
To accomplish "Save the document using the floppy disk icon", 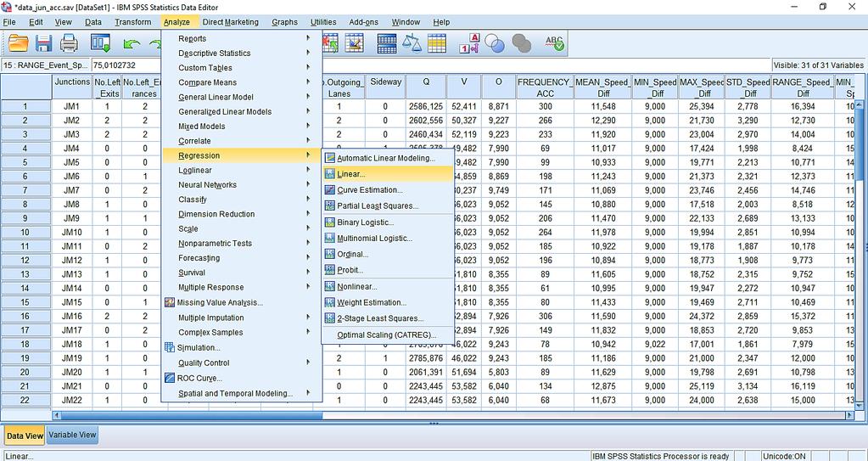I will coord(44,43).
